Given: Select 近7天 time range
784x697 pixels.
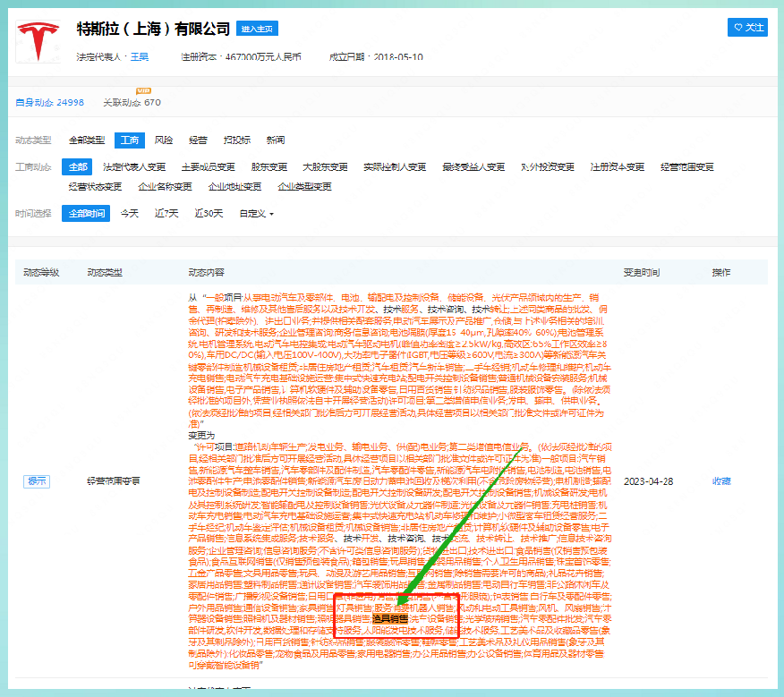Looking at the screenshot, I should [x=166, y=214].
